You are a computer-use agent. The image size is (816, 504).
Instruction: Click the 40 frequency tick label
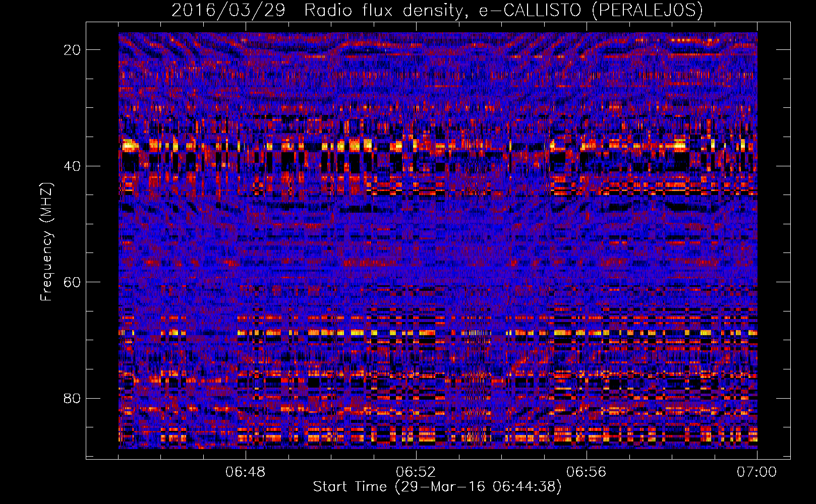pos(72,166)
